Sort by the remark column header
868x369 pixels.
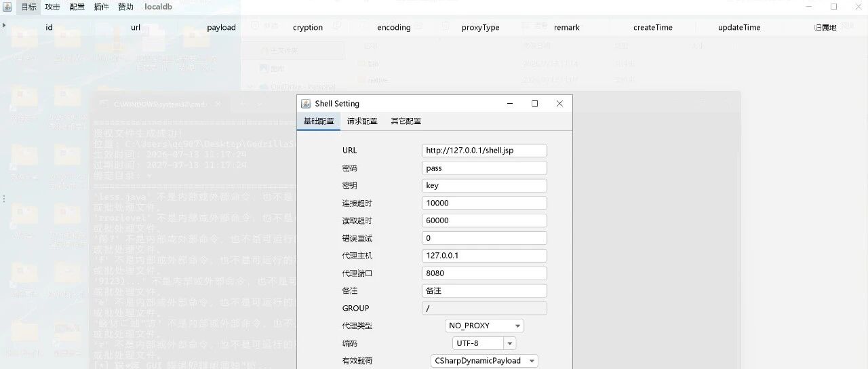tap(566, 28)
